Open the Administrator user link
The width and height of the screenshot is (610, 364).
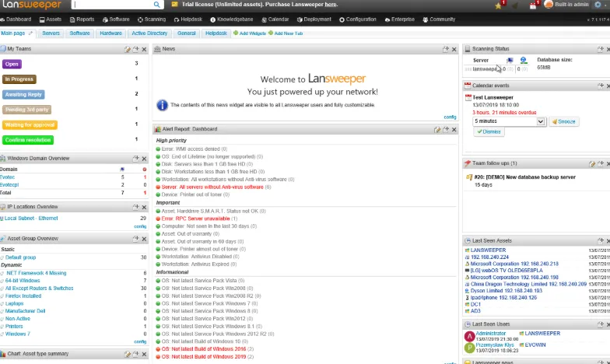[x=490, y=333]
